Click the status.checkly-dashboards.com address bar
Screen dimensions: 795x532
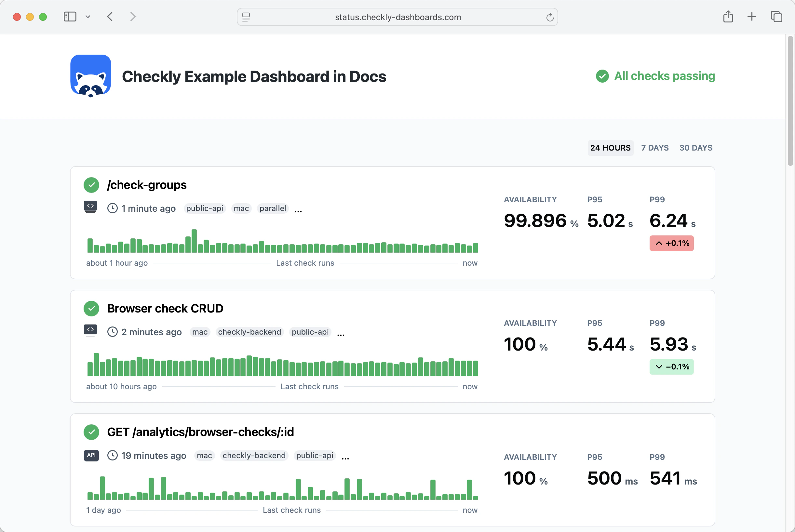click(x=398, y=17)
